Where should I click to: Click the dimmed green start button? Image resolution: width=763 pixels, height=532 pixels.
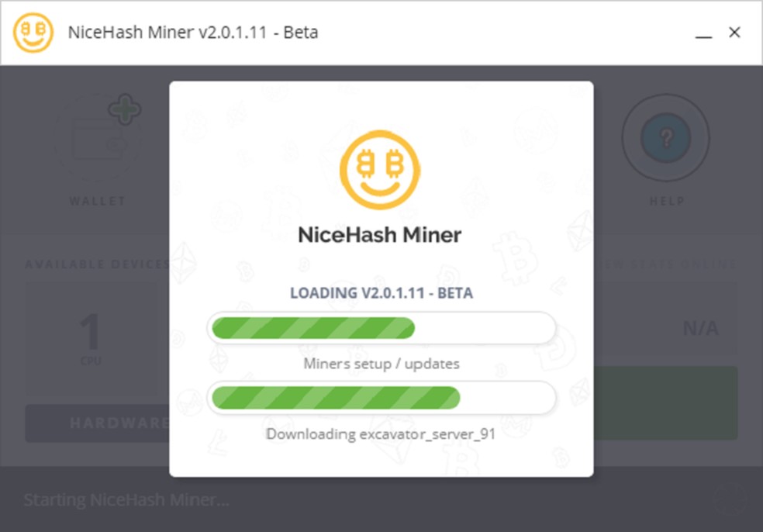click(x=665, y=403)
